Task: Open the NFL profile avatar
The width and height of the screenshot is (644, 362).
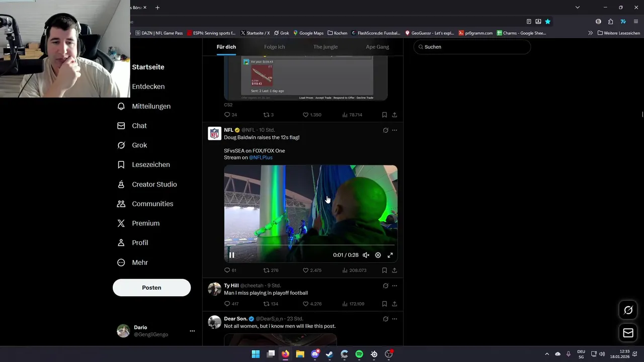Action: pos(215,133)
